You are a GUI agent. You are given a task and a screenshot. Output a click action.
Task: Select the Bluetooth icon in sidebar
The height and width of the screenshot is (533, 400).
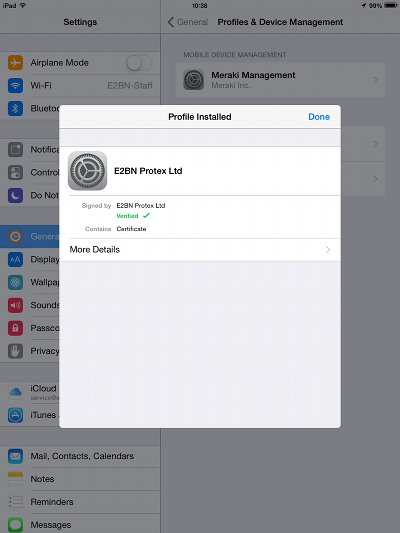(x=15, y=108)
